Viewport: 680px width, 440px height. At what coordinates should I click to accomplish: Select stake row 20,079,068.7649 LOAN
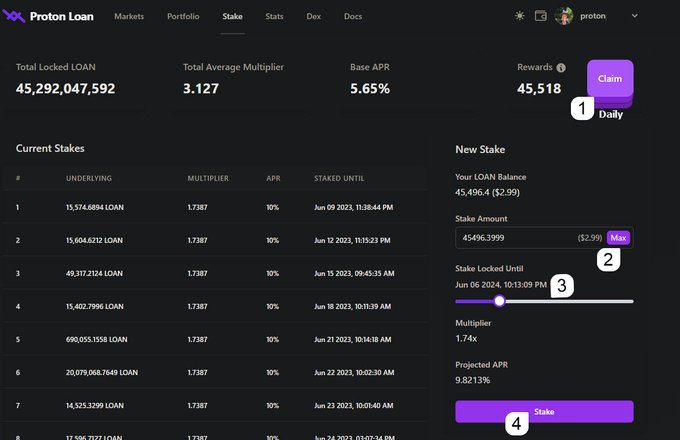point(215,372)
